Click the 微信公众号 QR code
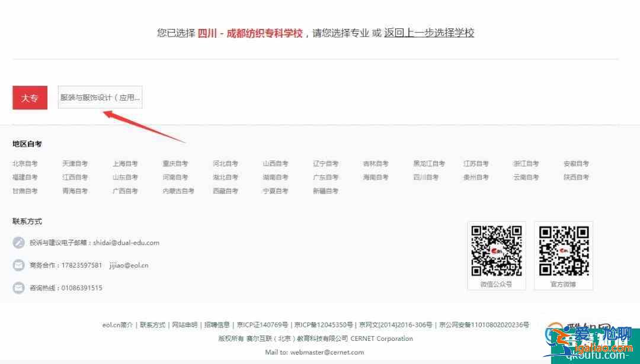 497,251
